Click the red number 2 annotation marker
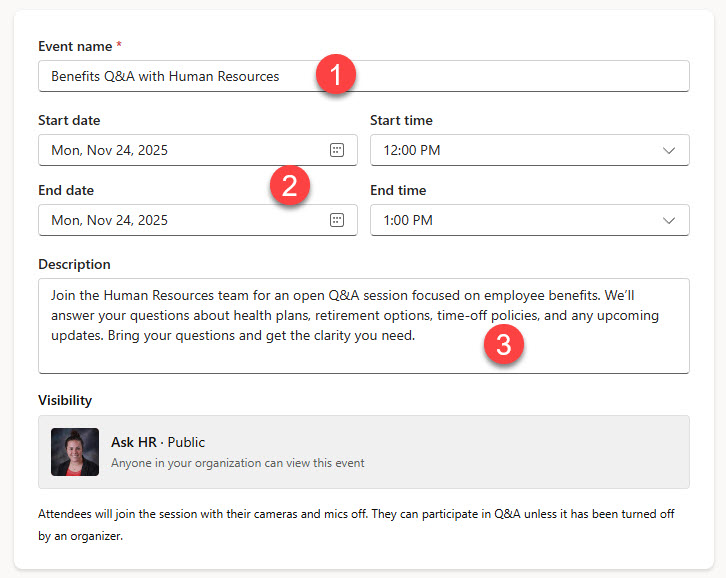The width and height of the screenshot is (726, 578). 290,186
